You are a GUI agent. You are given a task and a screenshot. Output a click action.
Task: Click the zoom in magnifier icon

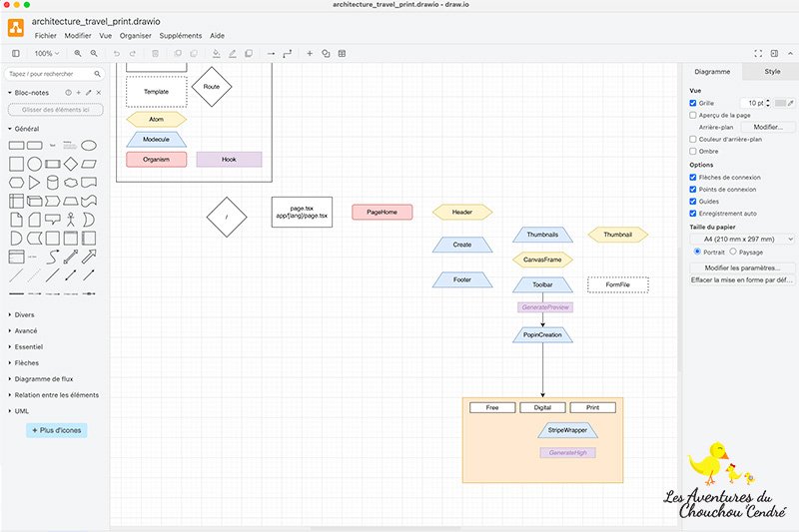[78, 53]
